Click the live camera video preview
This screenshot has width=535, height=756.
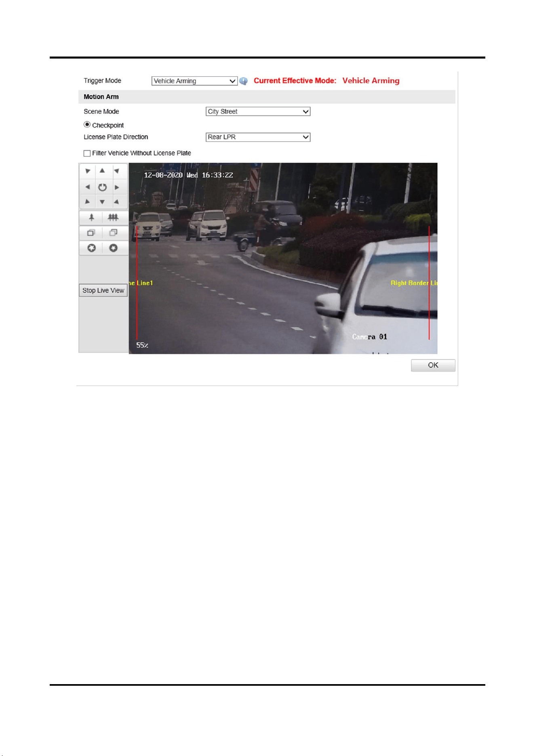(283, 258)
